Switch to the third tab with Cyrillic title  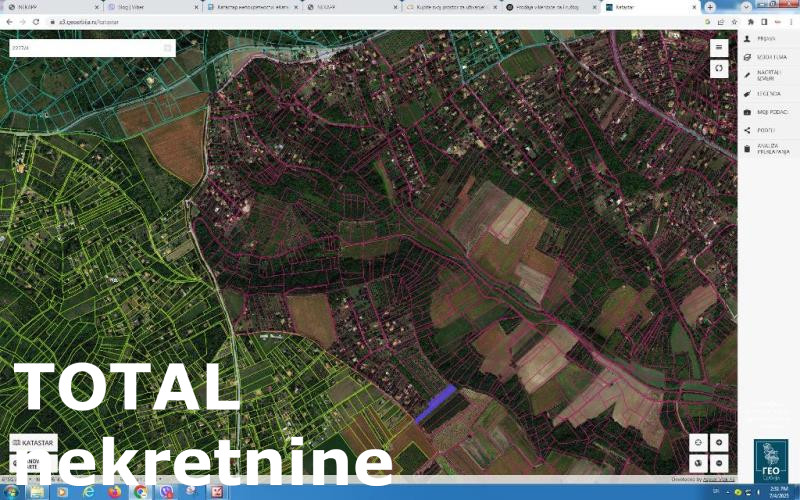click(251, 7)
